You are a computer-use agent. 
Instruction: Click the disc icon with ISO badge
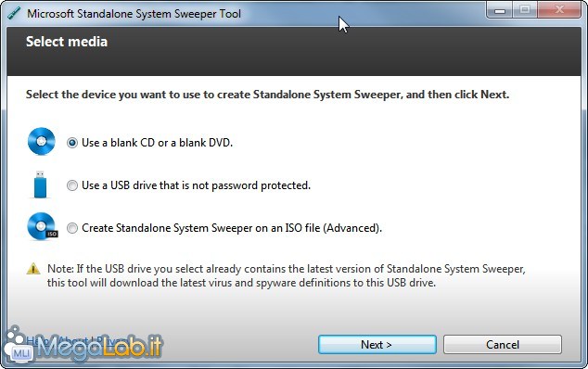(43, 226)
